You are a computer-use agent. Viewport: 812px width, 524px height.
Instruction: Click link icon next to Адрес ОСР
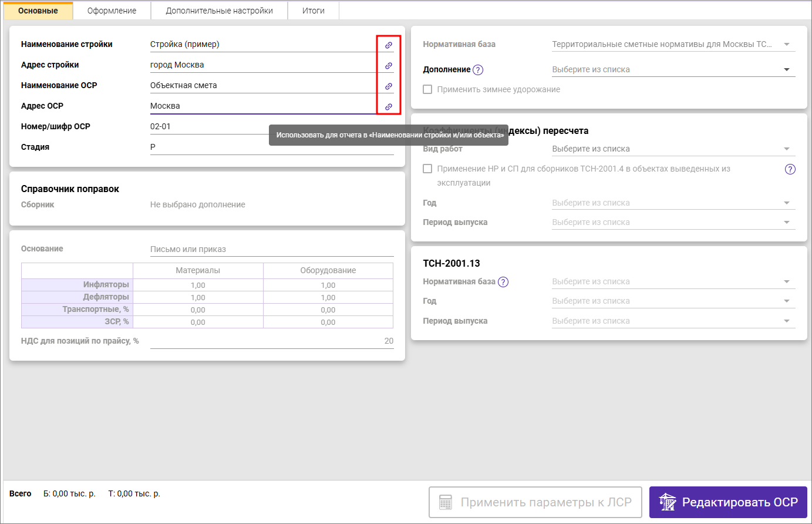tap(388, 107)
